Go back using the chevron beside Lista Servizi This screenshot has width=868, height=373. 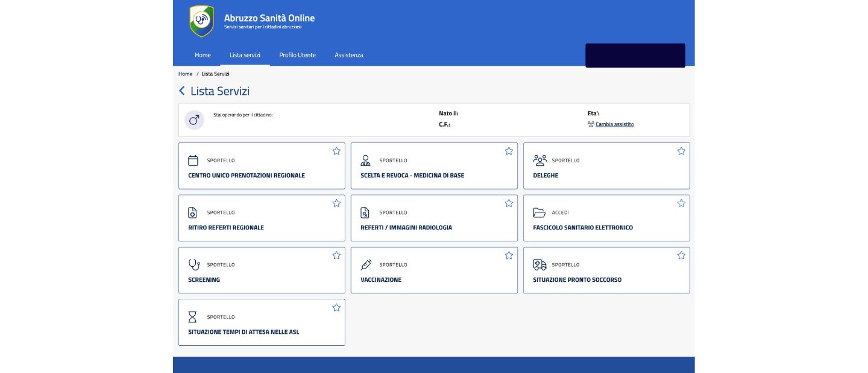coord(182,91)
